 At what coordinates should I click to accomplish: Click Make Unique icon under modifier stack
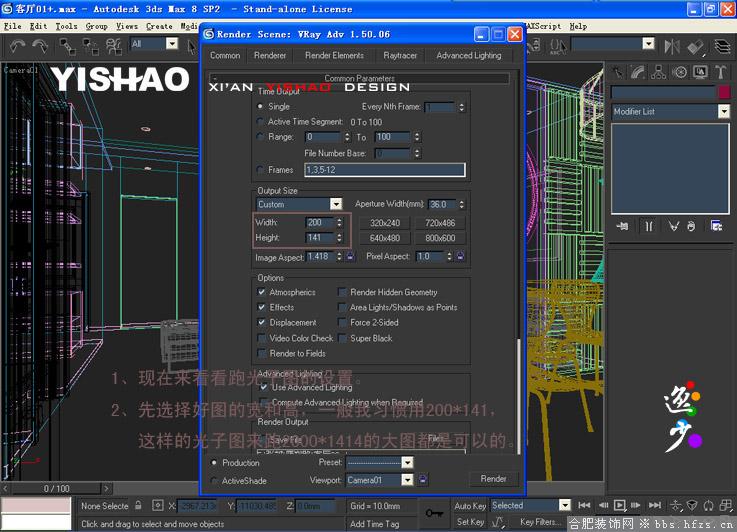point(674,227)
